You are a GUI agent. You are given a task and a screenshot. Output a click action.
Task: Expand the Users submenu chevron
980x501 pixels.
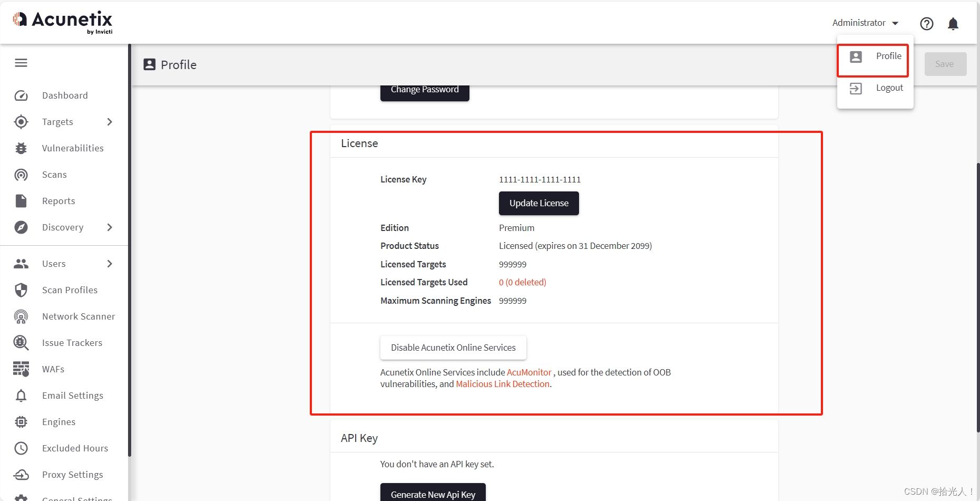point(110,264)
